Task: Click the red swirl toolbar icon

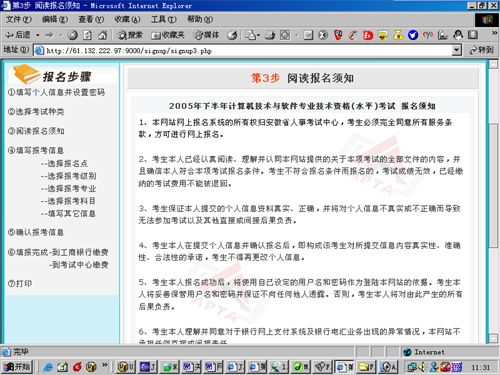Action: 353,35
